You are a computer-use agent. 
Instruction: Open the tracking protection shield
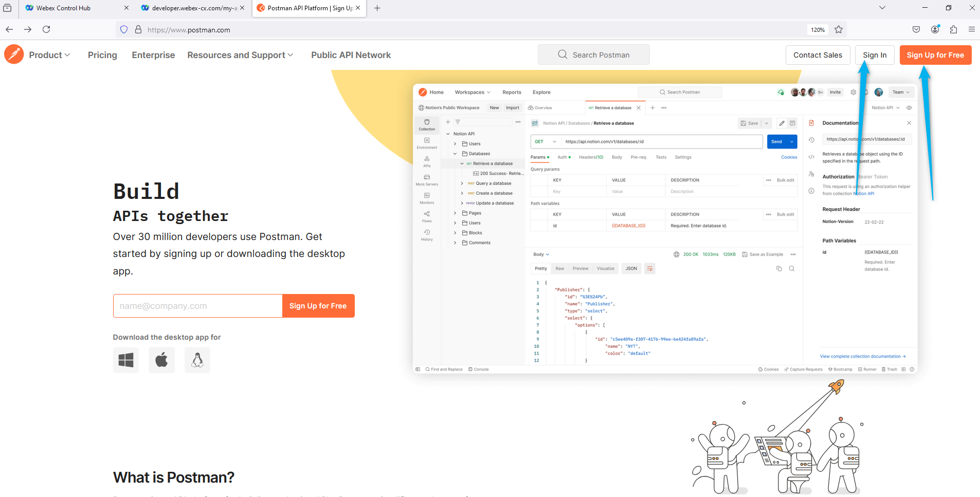point(124,30)
